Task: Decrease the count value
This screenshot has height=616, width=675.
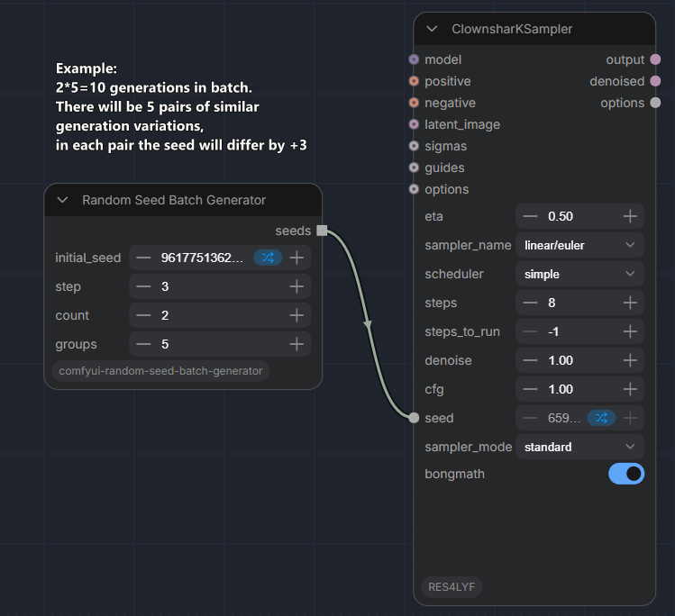Action: pyautogui.click(x=143, y=315)
